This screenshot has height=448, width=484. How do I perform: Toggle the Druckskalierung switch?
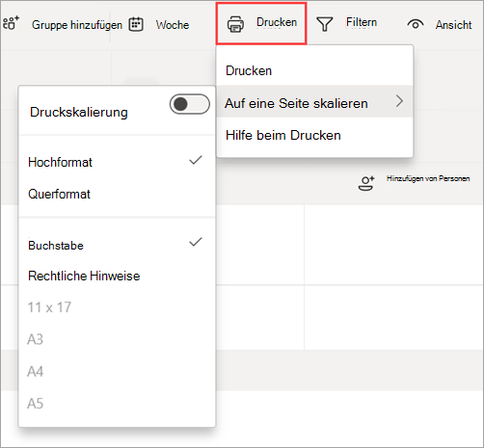tap(190, 104)
